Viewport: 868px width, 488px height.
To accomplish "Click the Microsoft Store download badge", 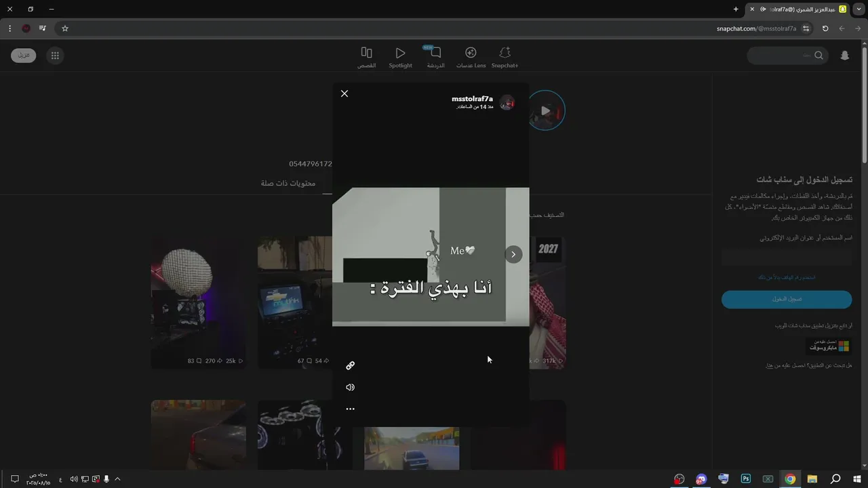I will (829, 346).
